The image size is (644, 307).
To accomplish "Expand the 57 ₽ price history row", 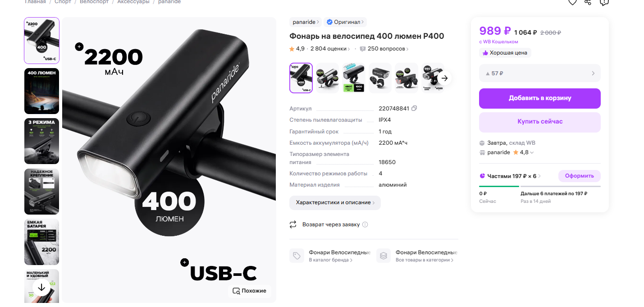I will 540,73.
